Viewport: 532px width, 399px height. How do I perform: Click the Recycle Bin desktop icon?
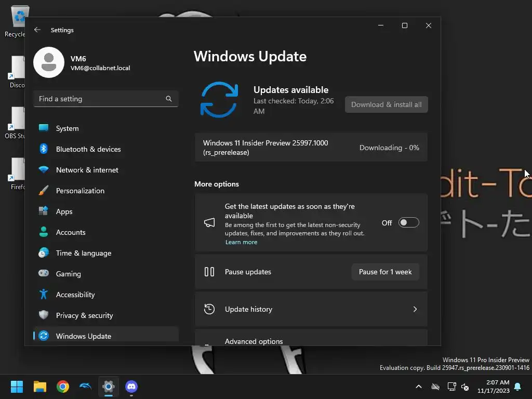click(x=15, y=21)
